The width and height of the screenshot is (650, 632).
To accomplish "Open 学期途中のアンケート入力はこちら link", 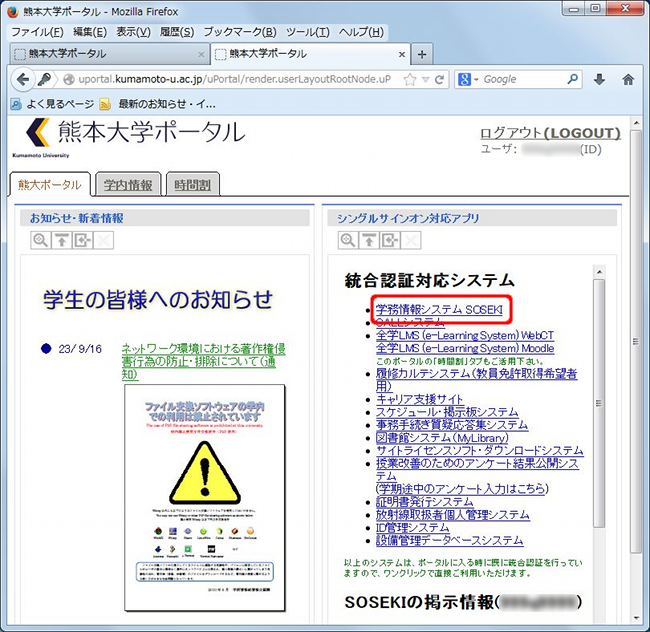I will 462,489.
